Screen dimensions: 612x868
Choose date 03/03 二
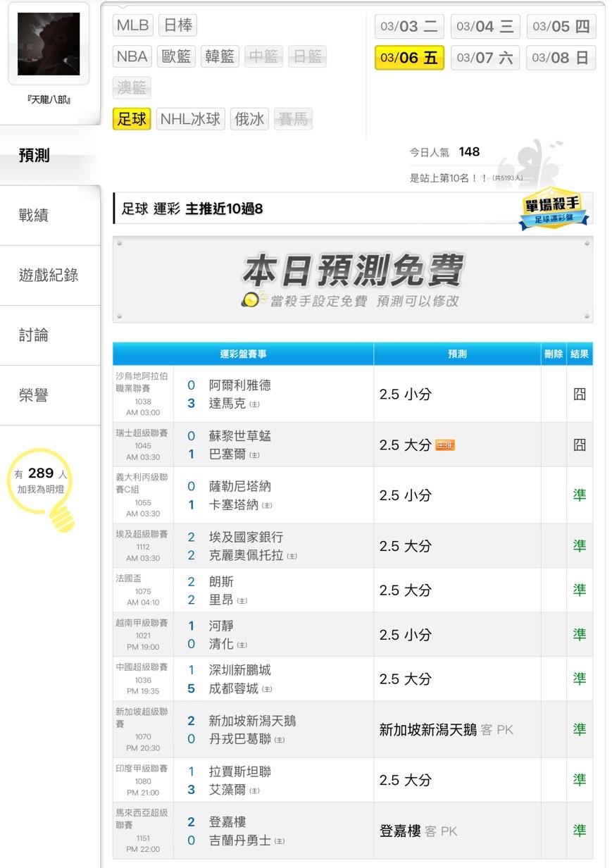tap(410, 27)
